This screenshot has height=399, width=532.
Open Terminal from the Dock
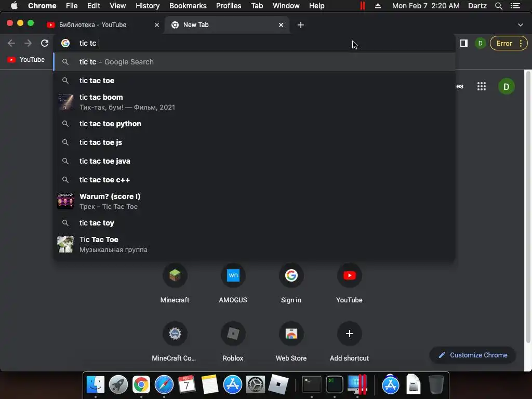click(x=312, y=384)
